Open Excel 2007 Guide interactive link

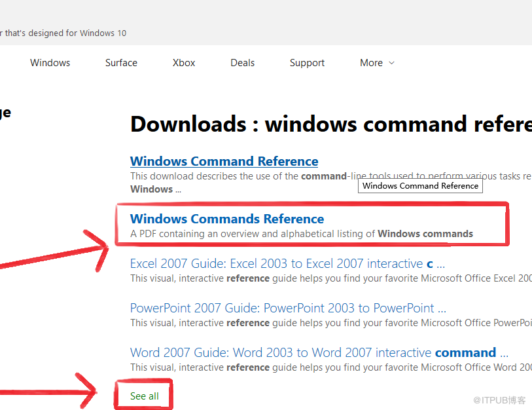coord(287,263)
